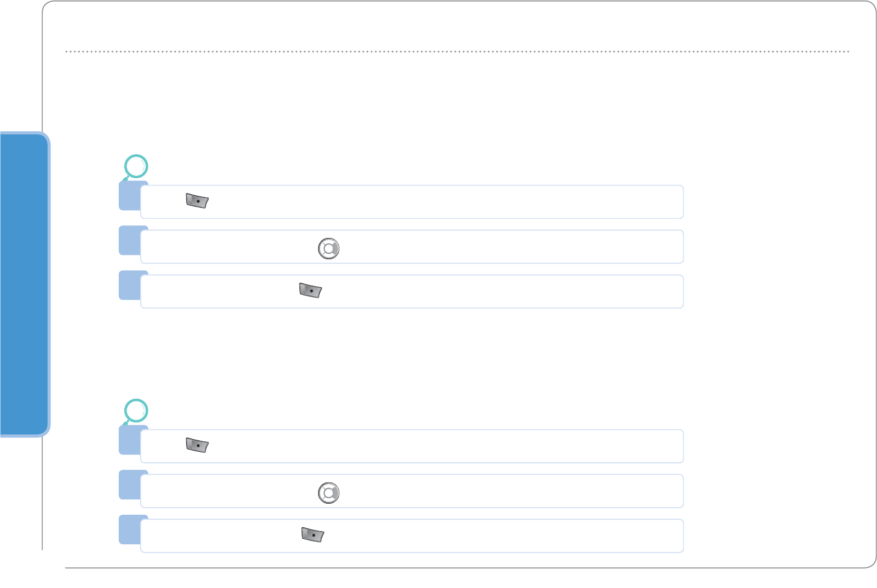This screenshot has height=588, width=877.
Task: Click the soft key icon in the lower procedure's first step
Action: pos(197,445)
